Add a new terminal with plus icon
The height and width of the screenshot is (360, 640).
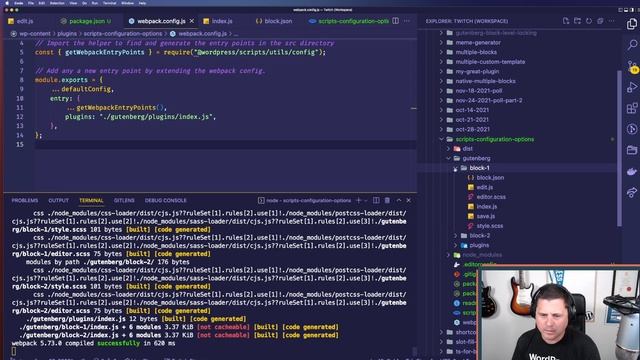coord(358,200)
